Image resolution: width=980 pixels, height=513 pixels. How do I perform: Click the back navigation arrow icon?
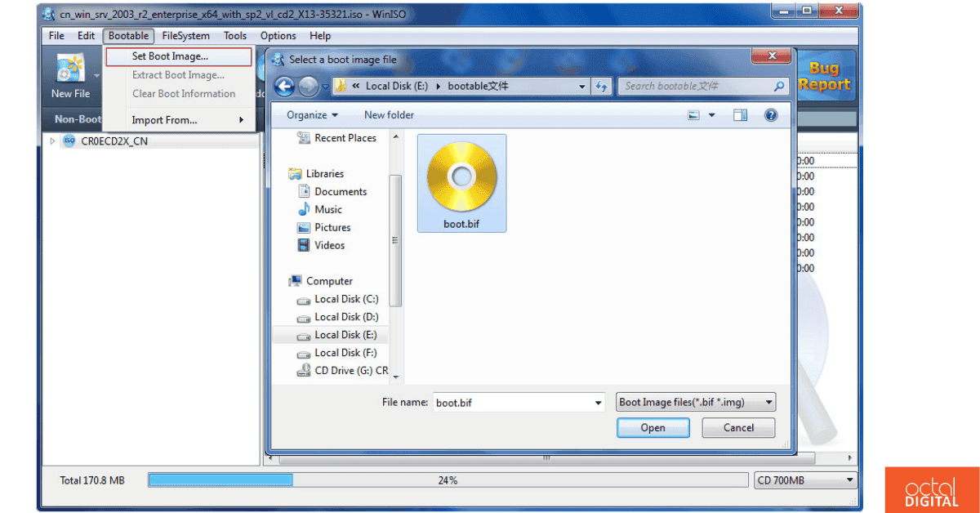pos(284,86)
